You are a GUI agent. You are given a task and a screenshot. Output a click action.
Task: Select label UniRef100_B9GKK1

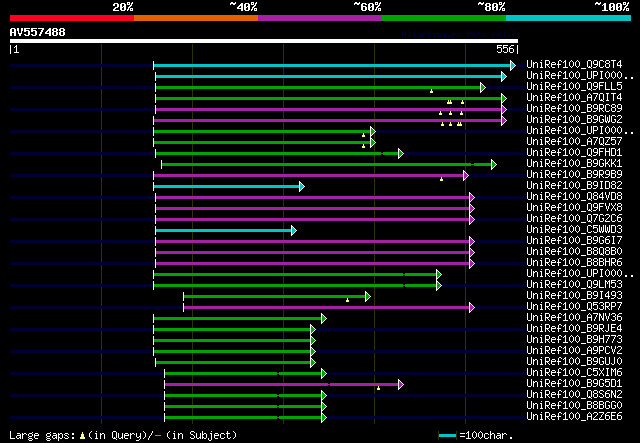(x=574, y=164)
